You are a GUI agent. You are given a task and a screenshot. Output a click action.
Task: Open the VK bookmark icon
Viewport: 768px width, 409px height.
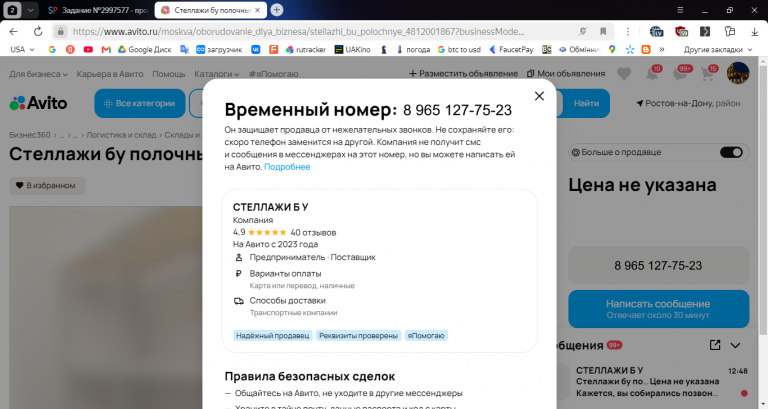pos(256,49)
